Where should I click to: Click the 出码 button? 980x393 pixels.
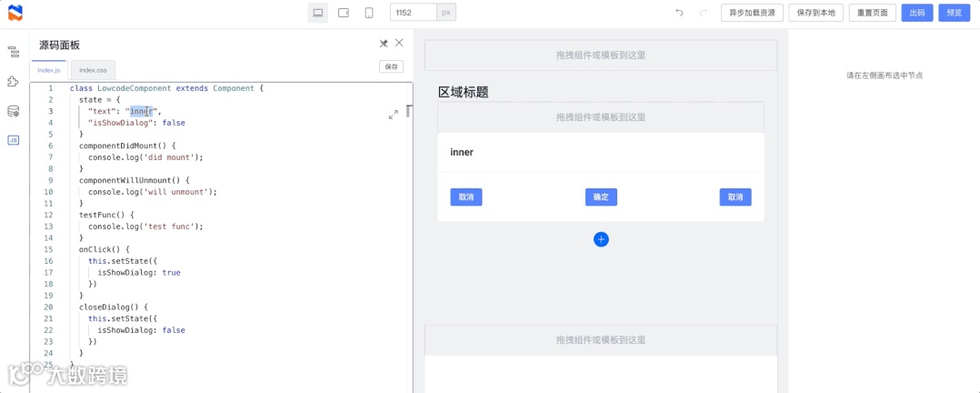[917, 13]
